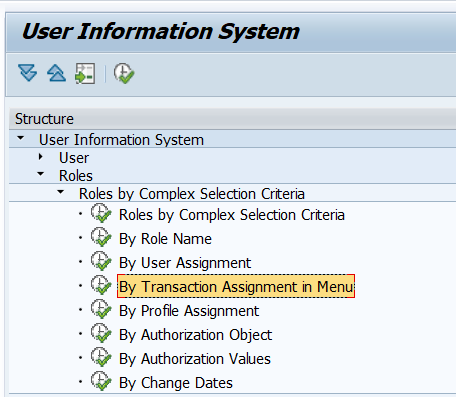Collapse the Roles by Complex Selection Criteria folder
456x397 pixels.
click(x=61, y=192)
